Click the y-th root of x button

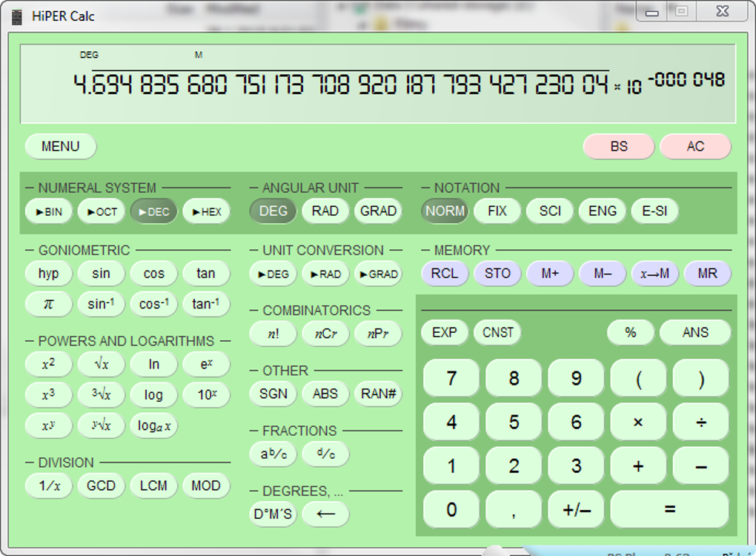point(102,426)
